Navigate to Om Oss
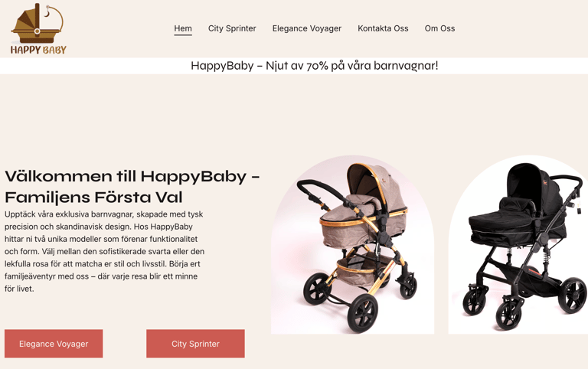The height and width of the screenshot is (369, 588). click(x=439, y=28)
